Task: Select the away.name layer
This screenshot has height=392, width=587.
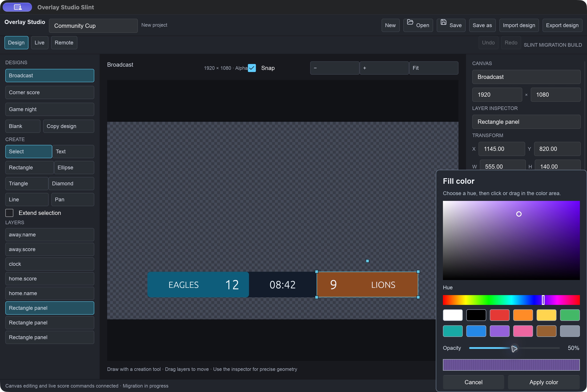Action: coord(50,234)
